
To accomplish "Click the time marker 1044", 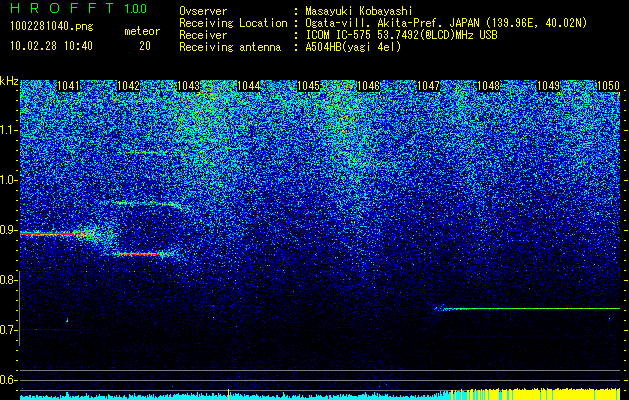I will tap(249, 86).
